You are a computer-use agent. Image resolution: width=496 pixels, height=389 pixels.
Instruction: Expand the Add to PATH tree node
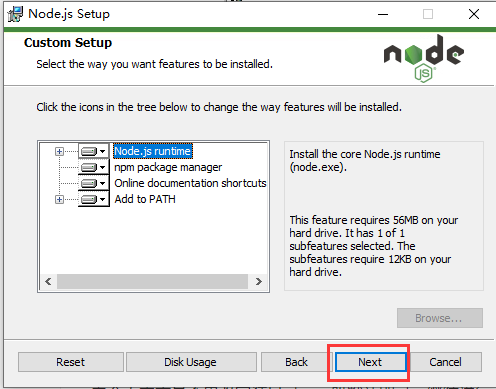point(59,199)
